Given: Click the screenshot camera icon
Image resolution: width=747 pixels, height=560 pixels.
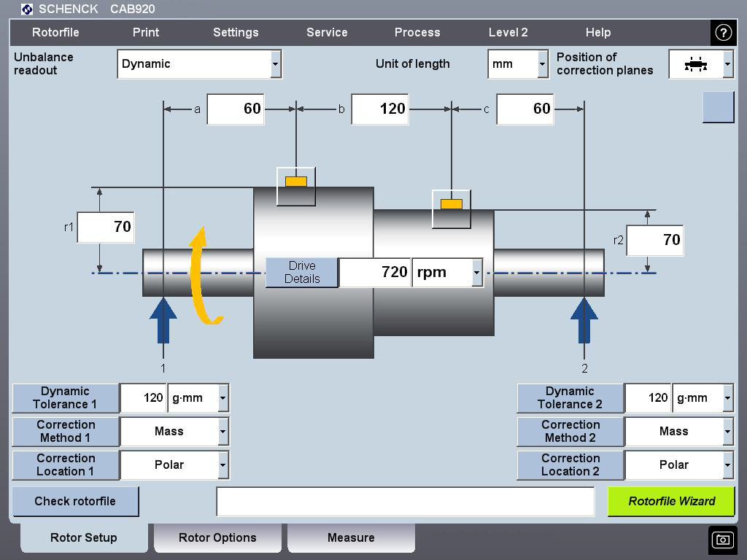Looking at the screenshot, I should click(x=722, y=540).
